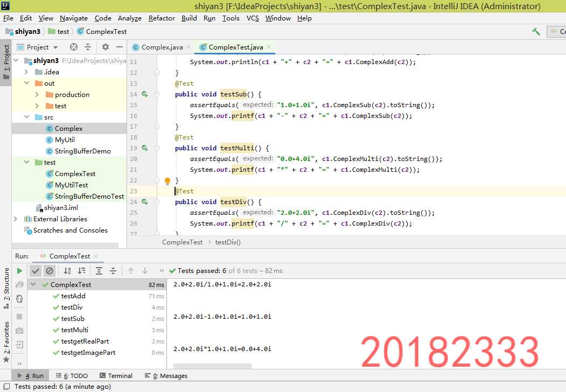Expand the production folder
The height and width of the screenshot is (392, 566).
pyautogui.click(x=37, y=95)
